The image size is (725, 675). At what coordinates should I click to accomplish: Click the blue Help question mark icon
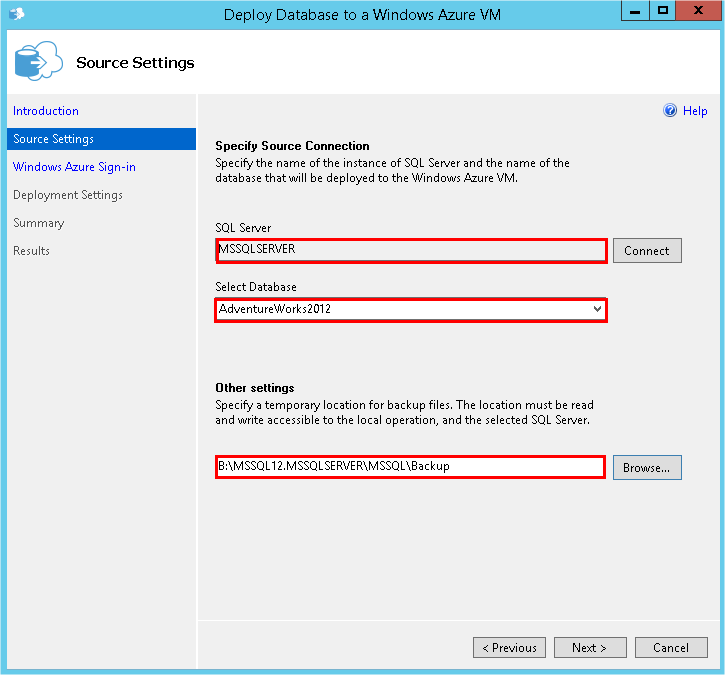pyautogui.click(x=670, y=110)
